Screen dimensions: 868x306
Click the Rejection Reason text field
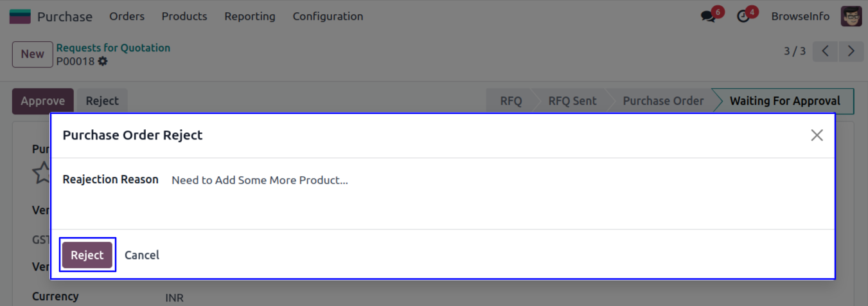click(450, 181)
